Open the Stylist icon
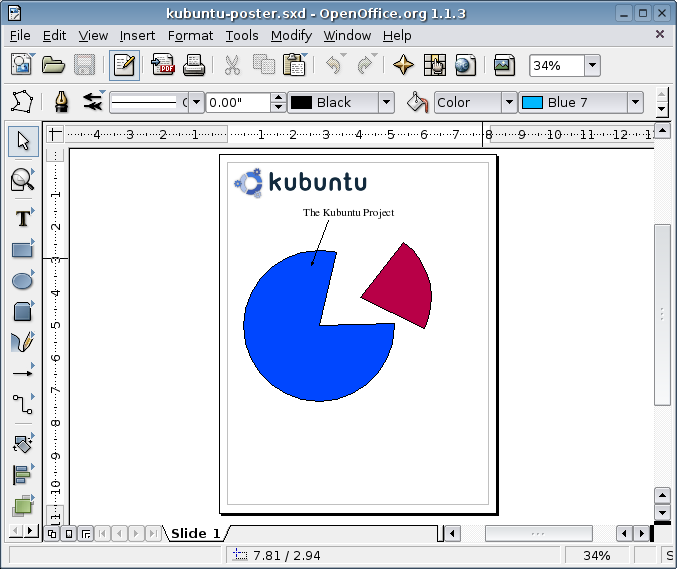 [x=435, y=65]
